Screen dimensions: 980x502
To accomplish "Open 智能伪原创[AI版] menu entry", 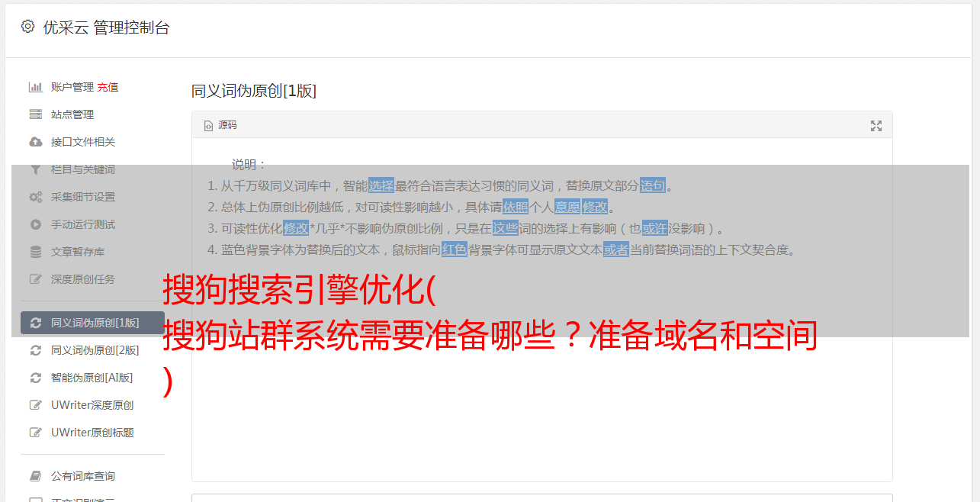I will click(x=92, y=378).
